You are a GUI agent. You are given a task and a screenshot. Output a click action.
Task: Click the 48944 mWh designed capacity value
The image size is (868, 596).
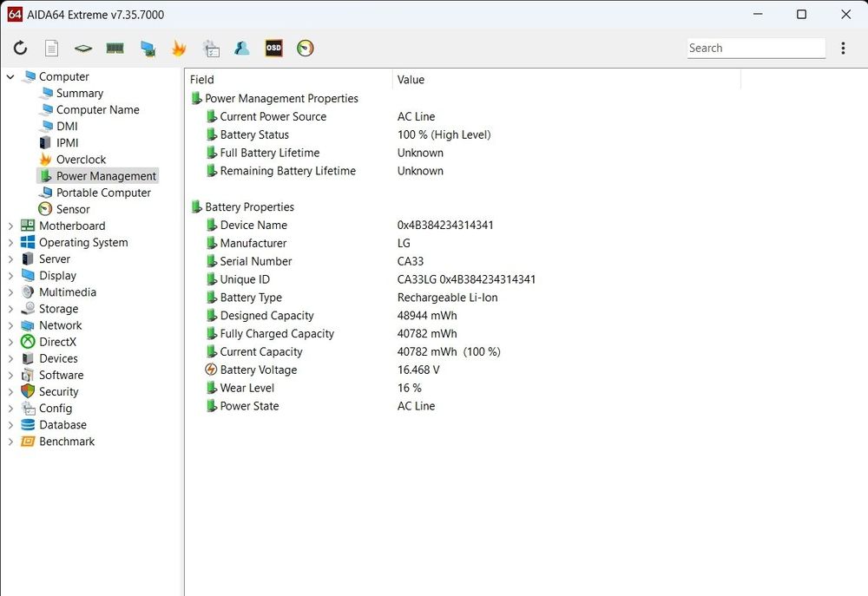(427, 316)
